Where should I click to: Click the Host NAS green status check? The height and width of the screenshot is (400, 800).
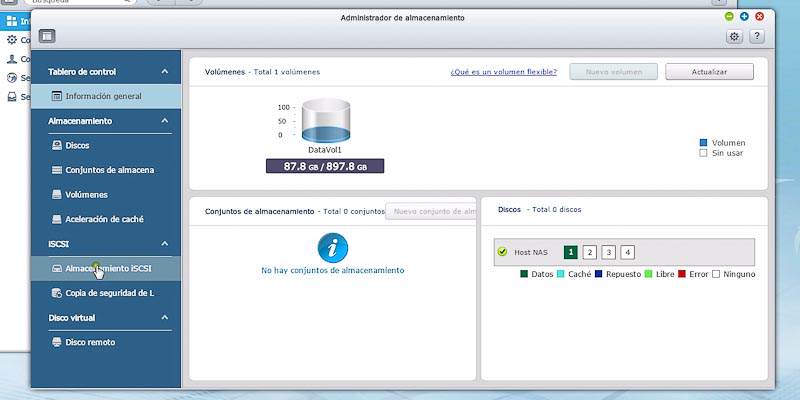click(x=502, y=252)
